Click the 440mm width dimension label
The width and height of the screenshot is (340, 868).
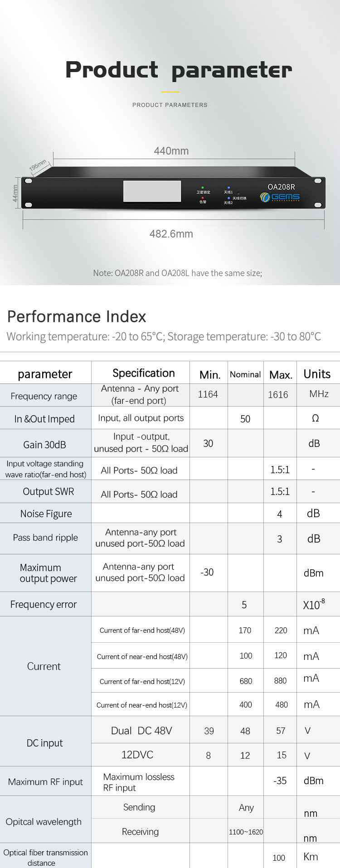(171, 151)
